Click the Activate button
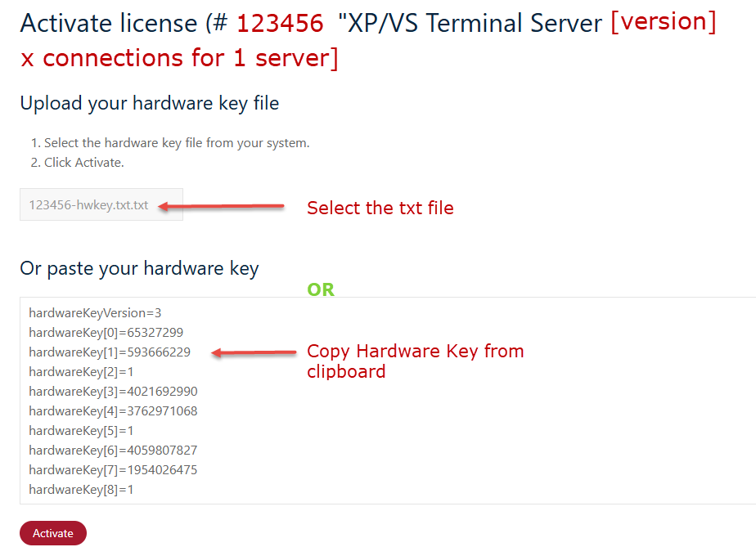 tap(53, 533)
